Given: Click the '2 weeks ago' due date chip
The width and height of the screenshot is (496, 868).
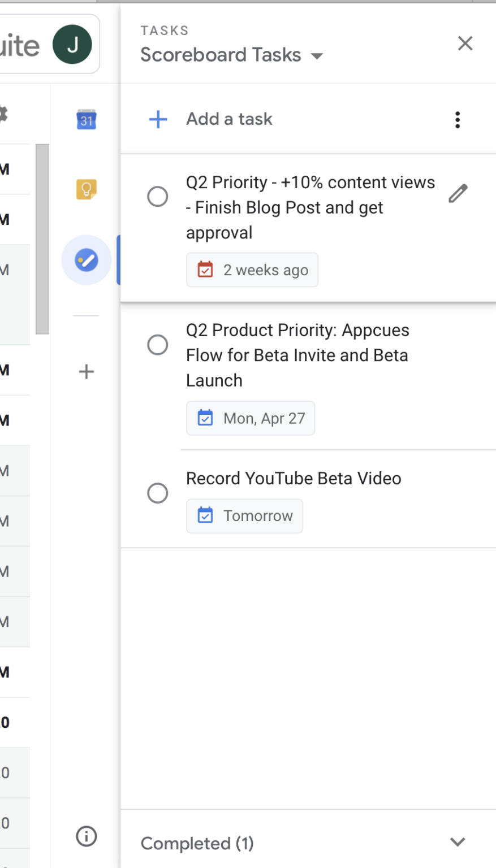Looking at the screenshot, I should (252, 270).
